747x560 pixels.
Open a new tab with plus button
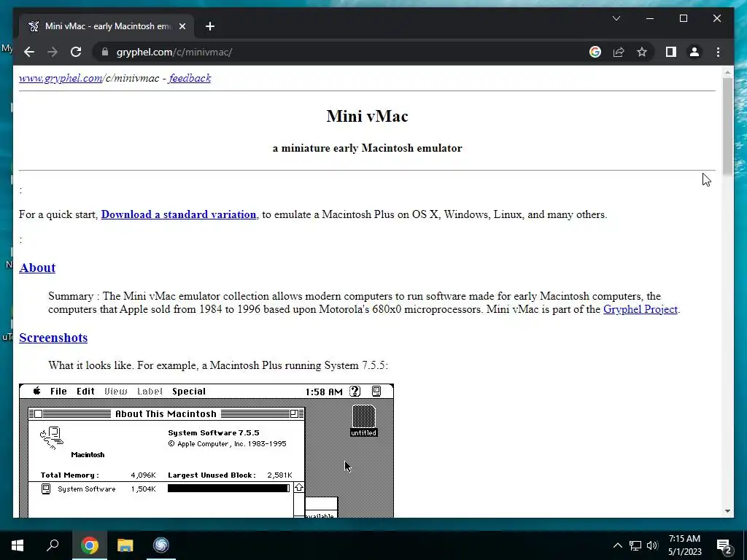210,26
